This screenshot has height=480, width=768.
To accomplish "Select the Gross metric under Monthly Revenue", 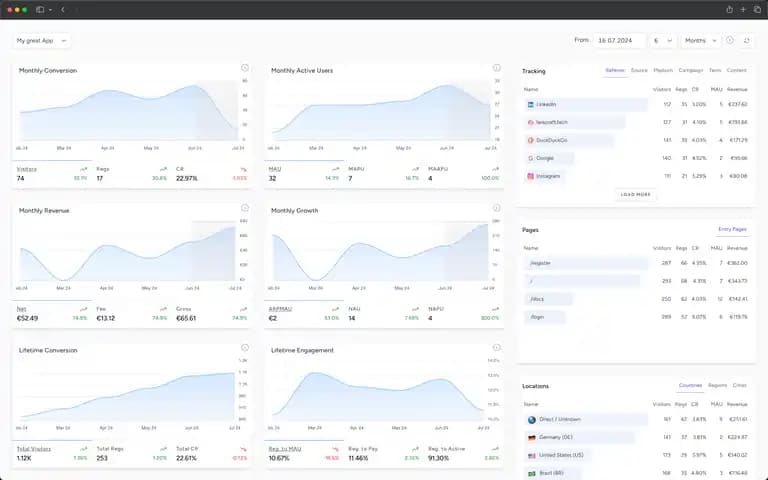I will click(212, 314).
